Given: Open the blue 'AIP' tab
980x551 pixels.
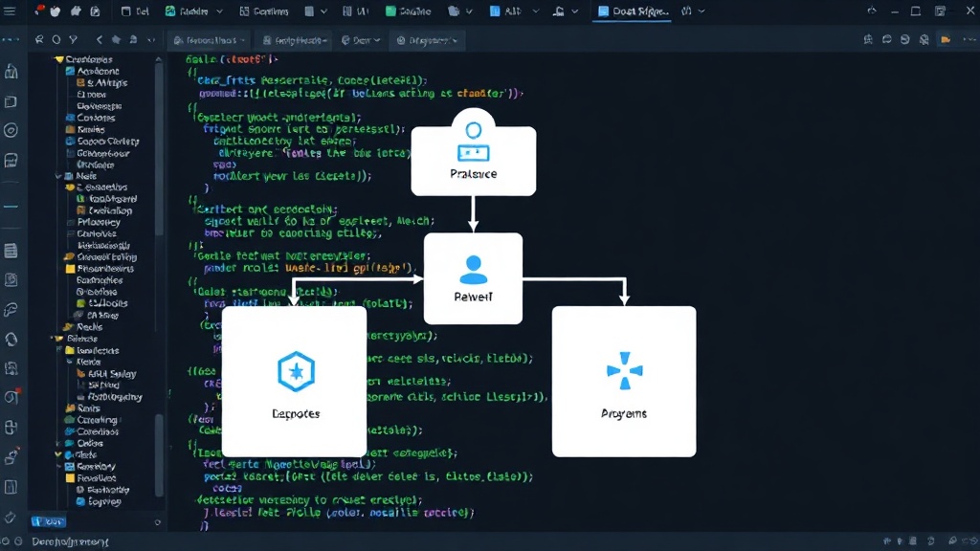Looking at the screenshot, I should click(x=505, y=11).
